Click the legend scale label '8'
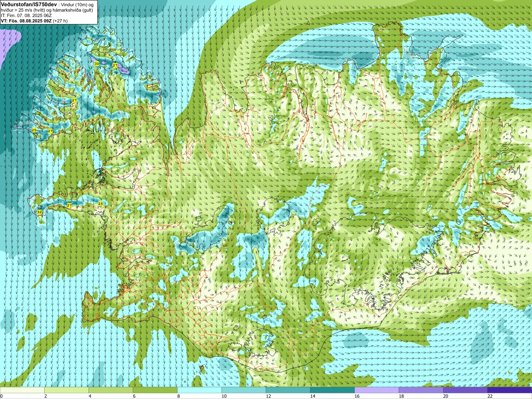532x399 pixels. pos(178,396)
